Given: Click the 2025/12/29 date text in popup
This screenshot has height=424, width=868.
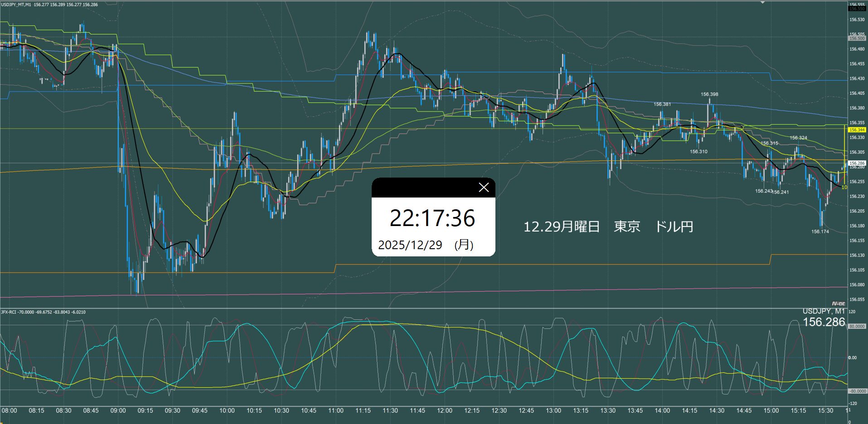Looking at the screenshot, I should pyautogui.click(x=410, y=245).
